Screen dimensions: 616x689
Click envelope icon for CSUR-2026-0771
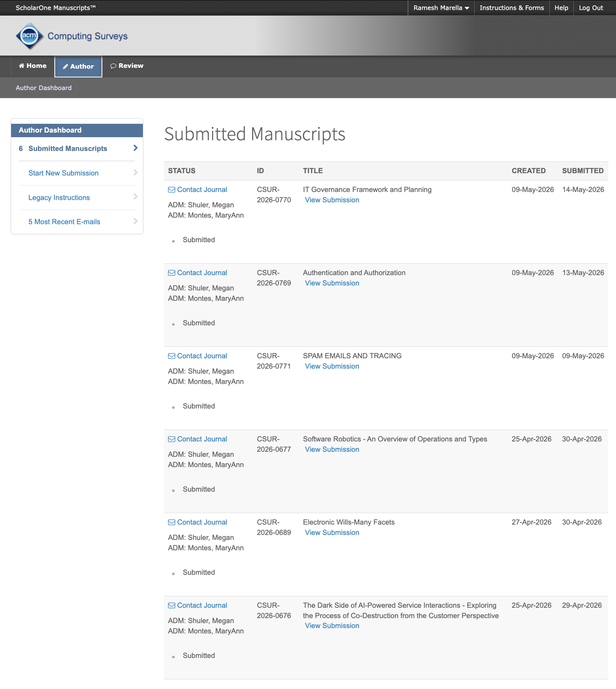(x=172, y=356)
